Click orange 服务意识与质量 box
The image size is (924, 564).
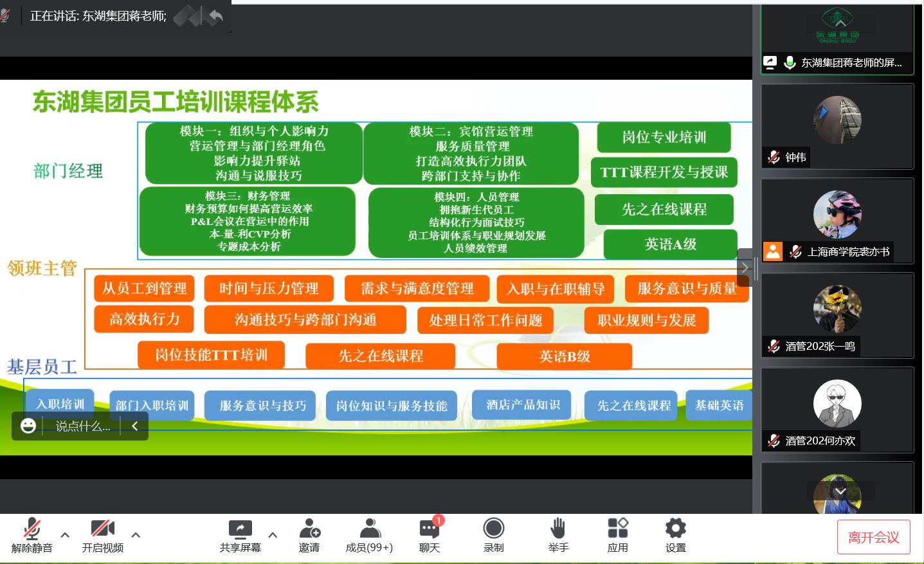[x=687, y=289]
